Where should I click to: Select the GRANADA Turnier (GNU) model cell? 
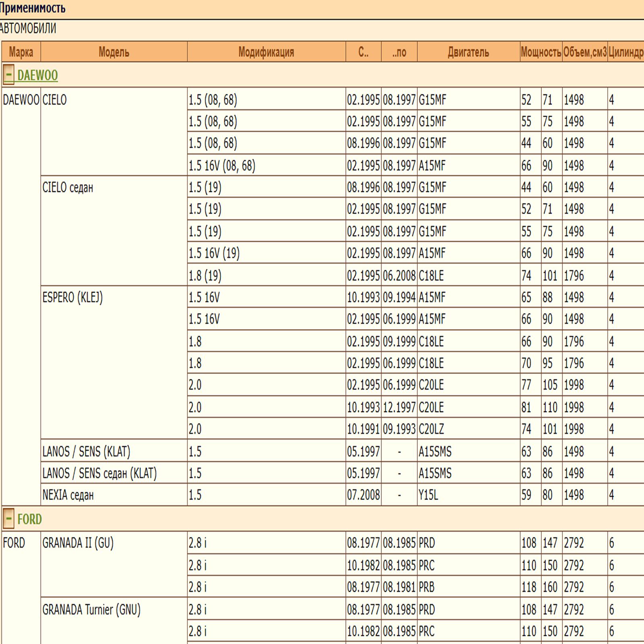(x=91, y=610)
